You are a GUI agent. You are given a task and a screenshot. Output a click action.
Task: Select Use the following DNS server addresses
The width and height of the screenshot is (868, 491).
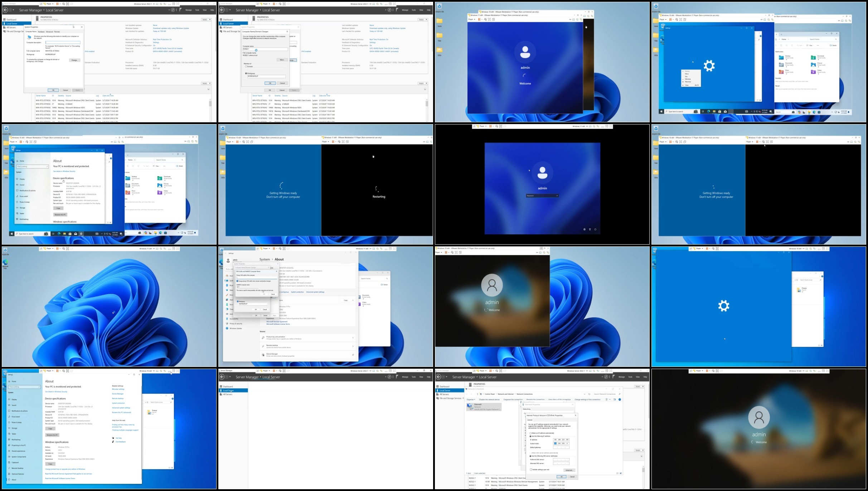point(530,456)
